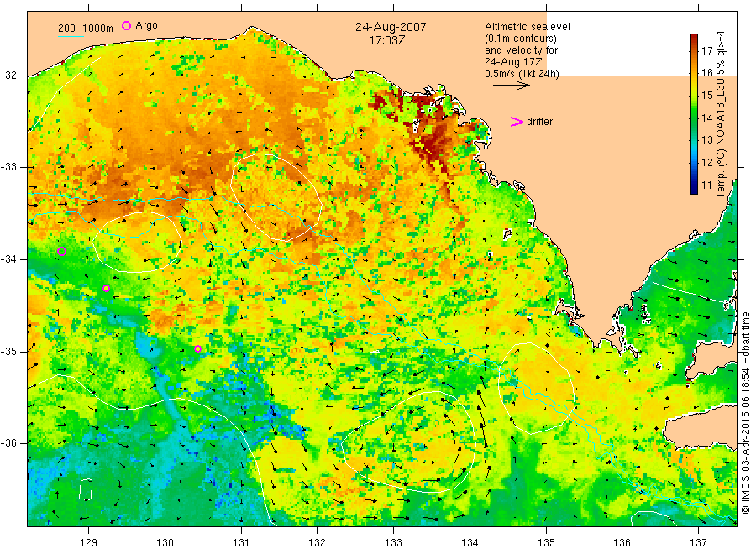This screenshot has height=554, width=756.
Task: Click the 0.5m/s velocity scale arrow
Action: pyautogui.click(x=511, y=86)
